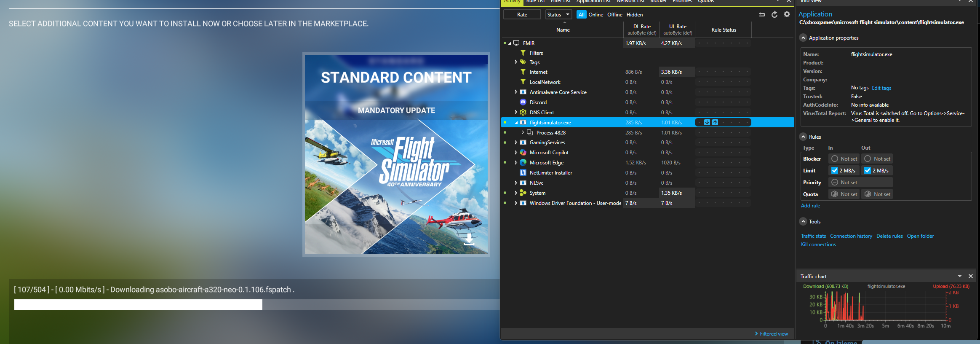
Task: Click the flightsimulator.exe app icon in the list
Action: click(523, 123)
